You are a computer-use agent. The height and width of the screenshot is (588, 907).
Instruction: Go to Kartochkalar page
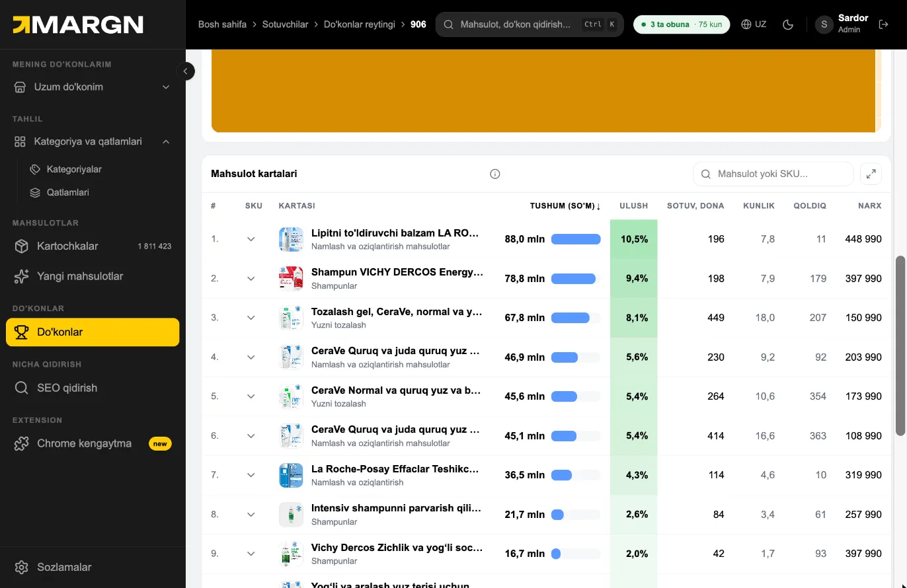[93, 246]
